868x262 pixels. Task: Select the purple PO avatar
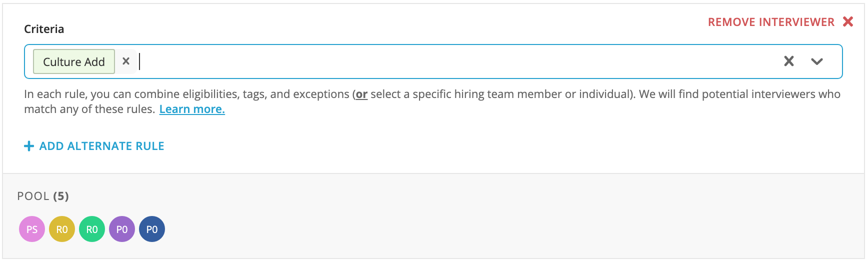coord(122,229)
